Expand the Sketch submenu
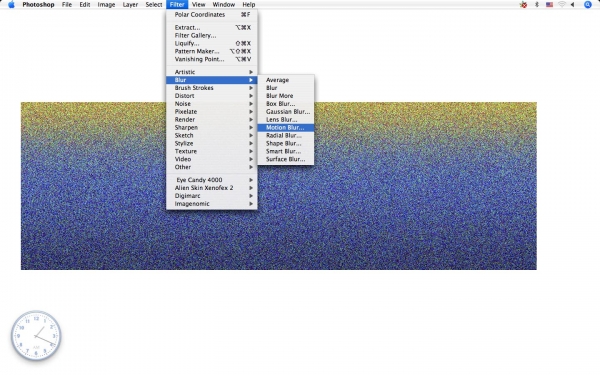The width and height of the screenshot is (600, 375). click(x=212, y=135)
